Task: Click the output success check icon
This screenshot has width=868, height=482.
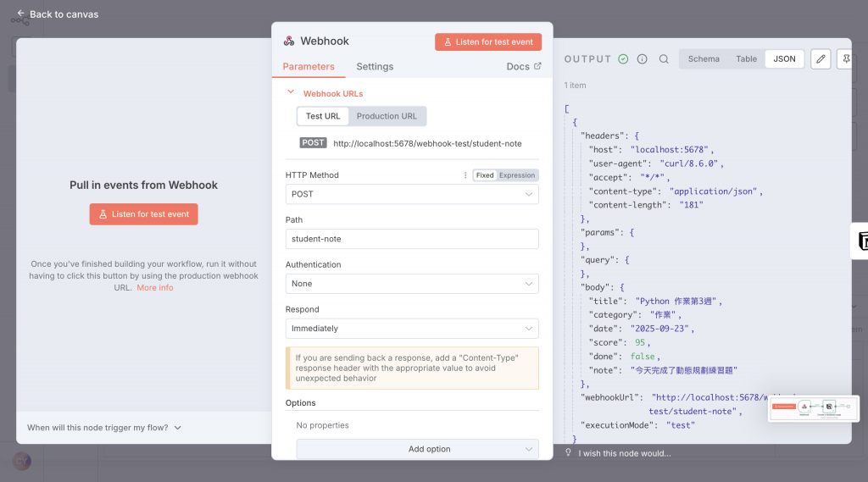Action: pos(623,59)
